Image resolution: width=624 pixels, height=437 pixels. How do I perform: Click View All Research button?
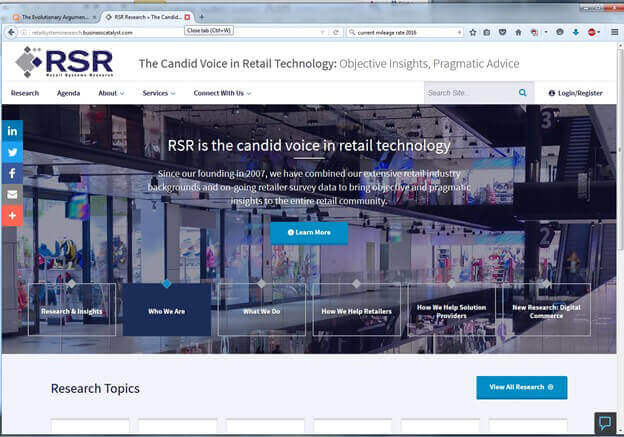[x=522, y=387]
